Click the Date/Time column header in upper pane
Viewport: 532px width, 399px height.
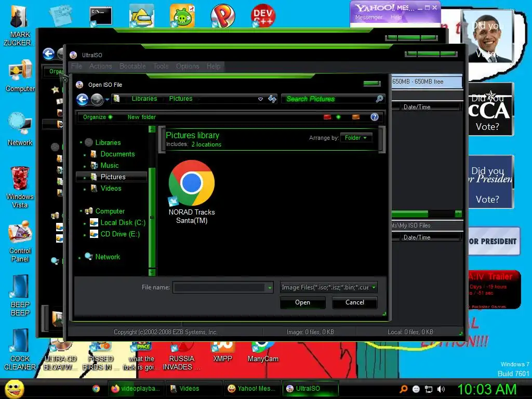(430, 107)
